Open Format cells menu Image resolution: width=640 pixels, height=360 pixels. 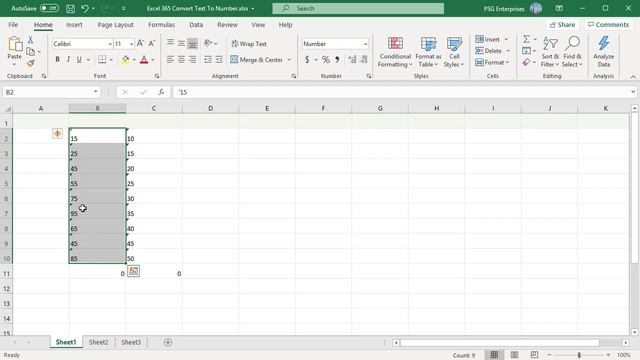[x=492, y=62]
